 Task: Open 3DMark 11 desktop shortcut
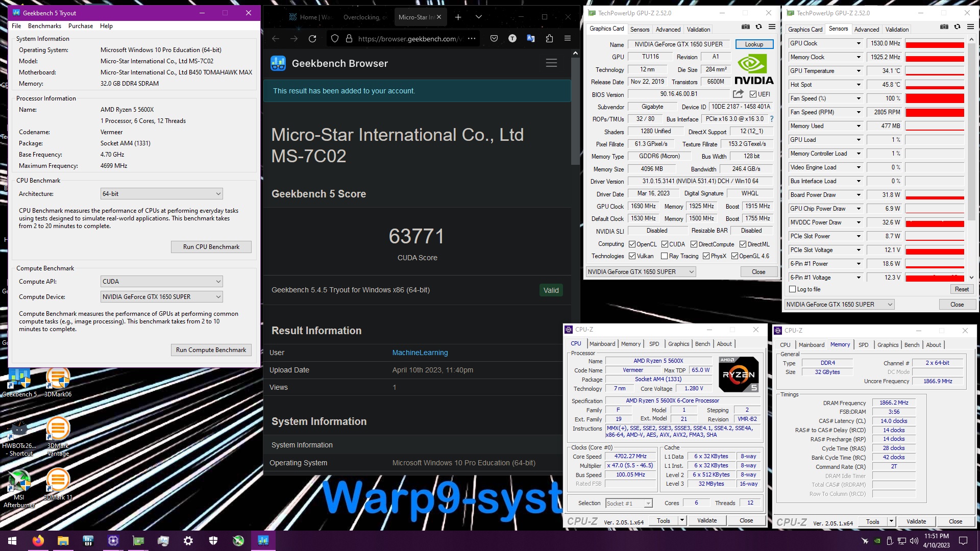[58, 485]
